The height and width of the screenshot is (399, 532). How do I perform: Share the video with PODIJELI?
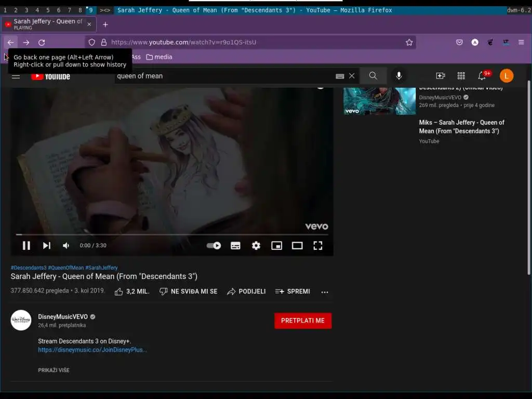click(x=247, y=291)
